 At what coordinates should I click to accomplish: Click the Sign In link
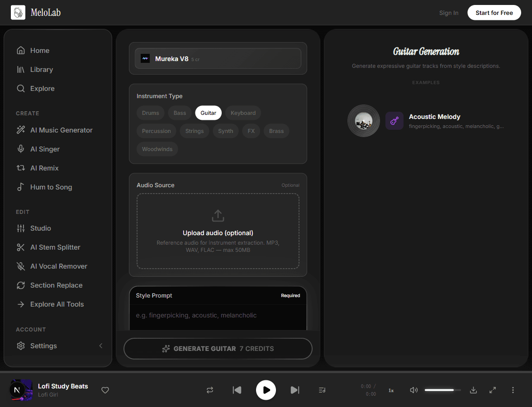tap(449, 13)
